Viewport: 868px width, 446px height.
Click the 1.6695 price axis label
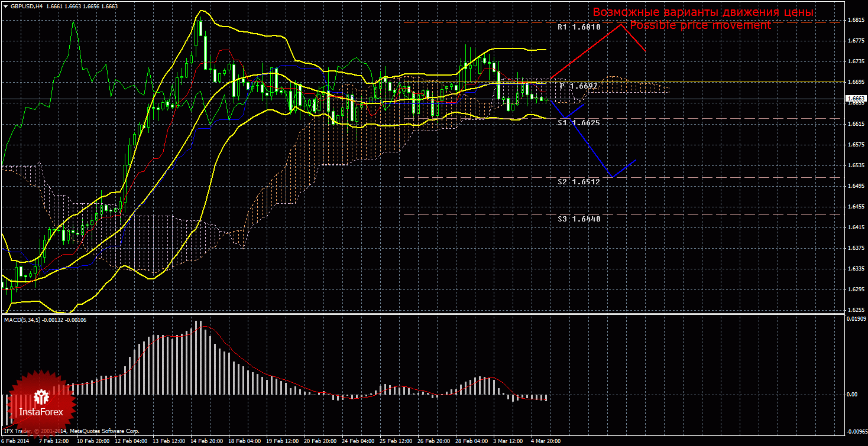tap(856, 82)
